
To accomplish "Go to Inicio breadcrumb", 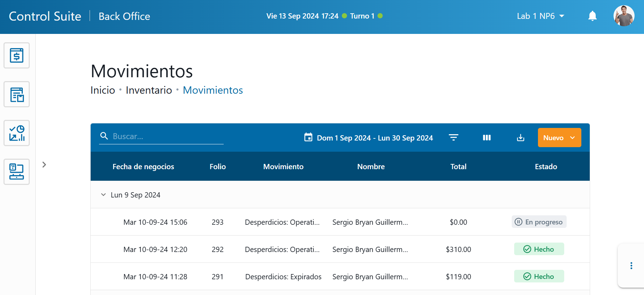I will pos(103,90).
